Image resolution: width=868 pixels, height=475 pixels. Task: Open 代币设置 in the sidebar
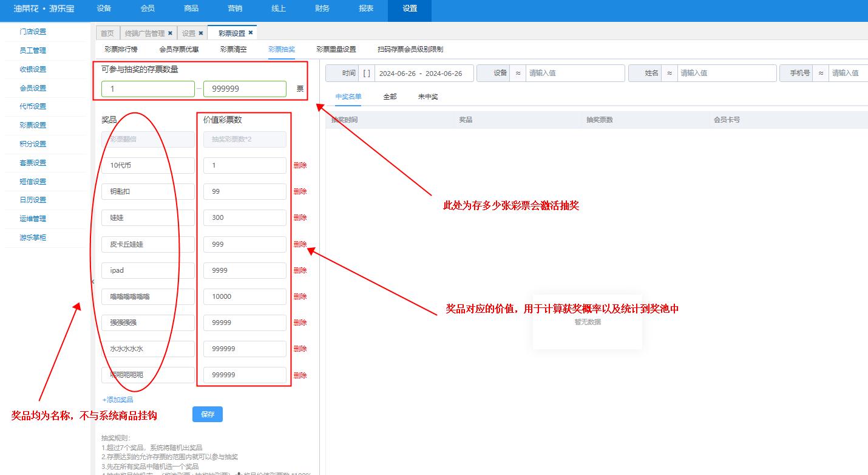click(33, 106)
